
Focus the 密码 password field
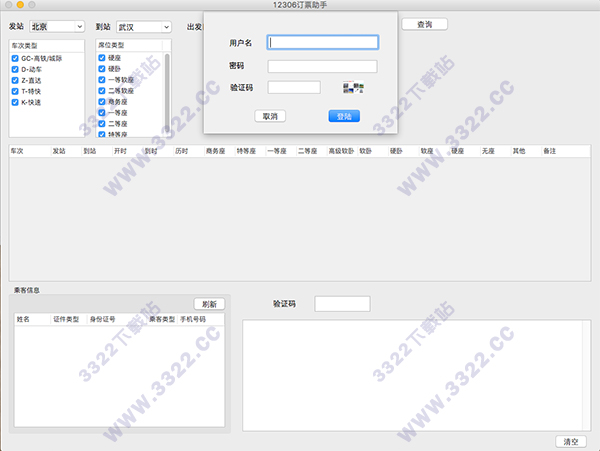click(323, 66)
